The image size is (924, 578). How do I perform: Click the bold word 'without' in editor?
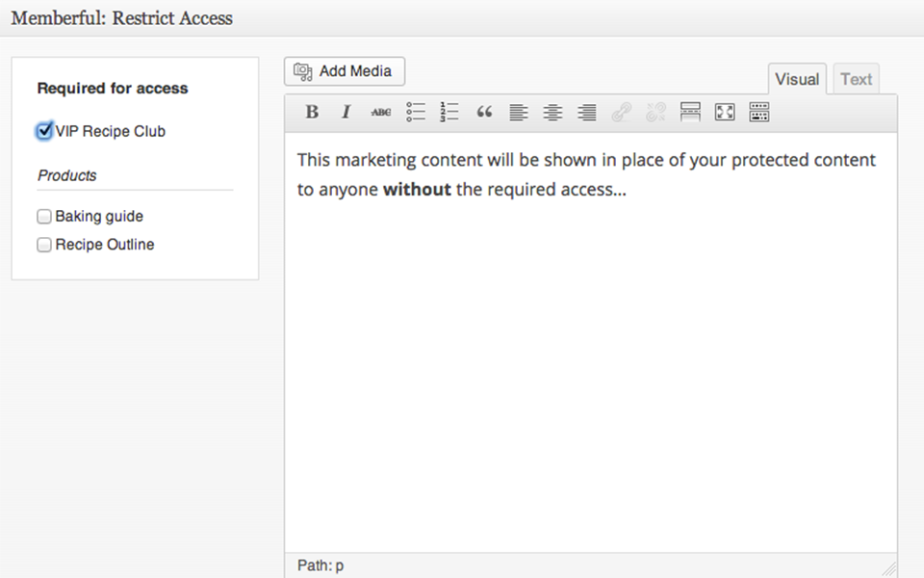417,190
